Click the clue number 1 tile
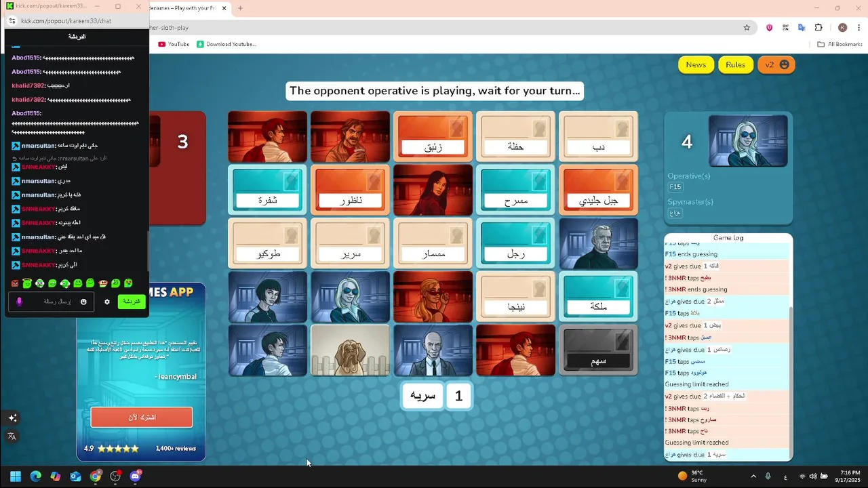Viewport: 868px width, 488px height. (458, 396)
